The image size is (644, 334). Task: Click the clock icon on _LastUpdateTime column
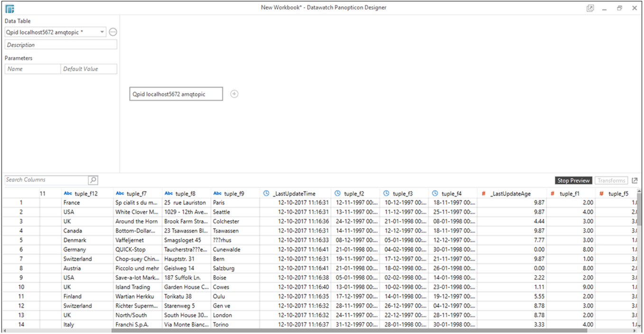(x=266, y=194)
